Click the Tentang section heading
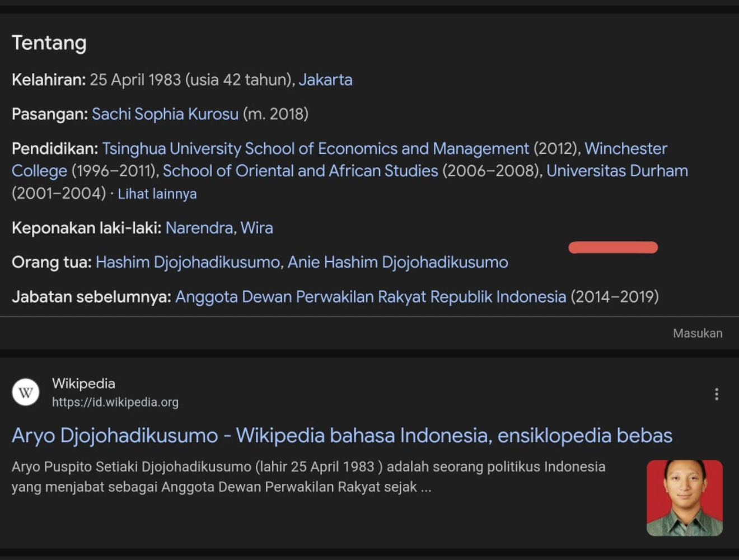The height and width of the screenshot is (560, 739). (x=49, y=43)
